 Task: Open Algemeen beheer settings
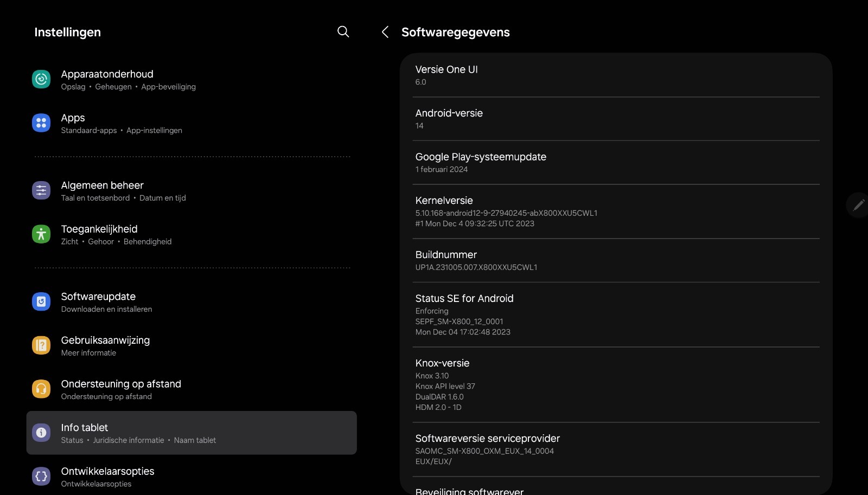pyautogui.click(x=192, y=190)
